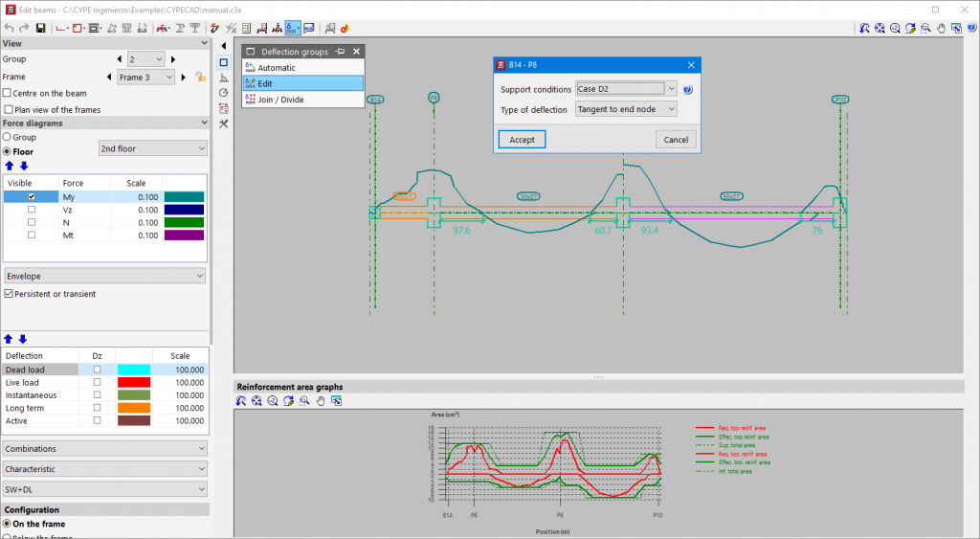The width and height of the screenshot is (980, 539).
Task: Click the pan hand icon in Reinforcement graphs toolbar
Action: 322,401
